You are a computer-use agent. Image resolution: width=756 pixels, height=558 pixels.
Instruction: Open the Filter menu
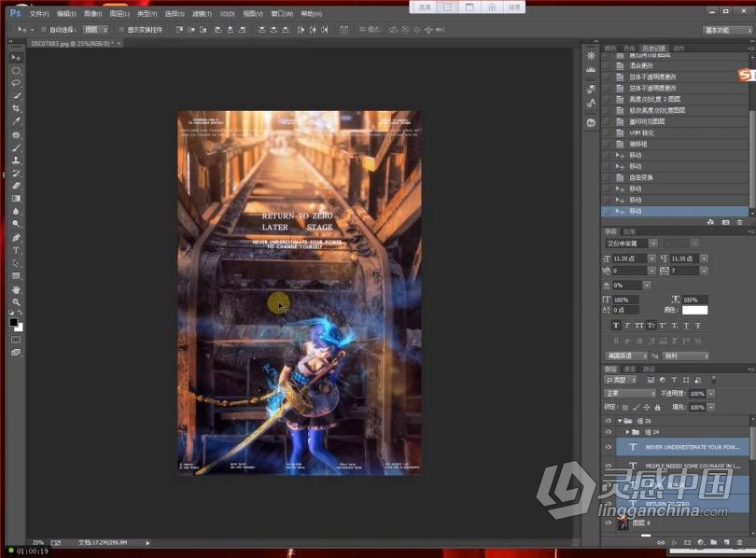point(202,14)
